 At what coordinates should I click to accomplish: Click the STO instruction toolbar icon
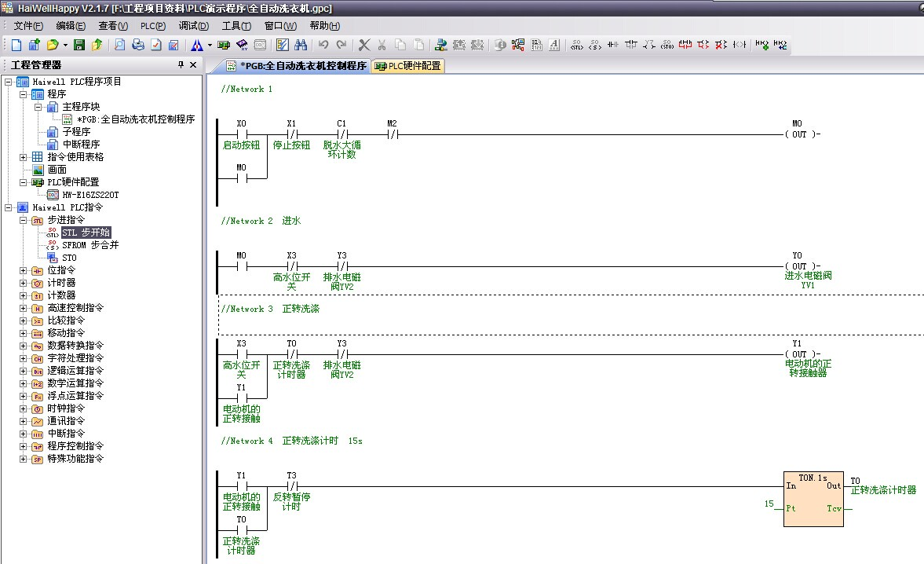click(667, 45)
